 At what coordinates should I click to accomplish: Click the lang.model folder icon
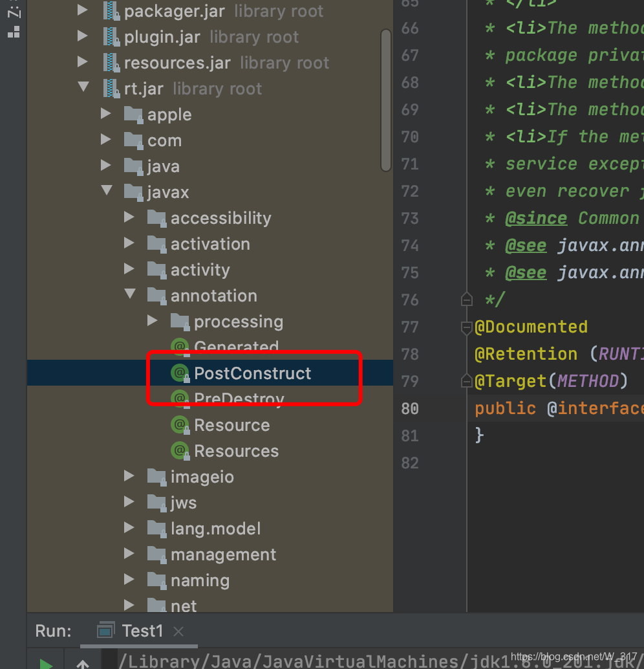click(156, 529)
